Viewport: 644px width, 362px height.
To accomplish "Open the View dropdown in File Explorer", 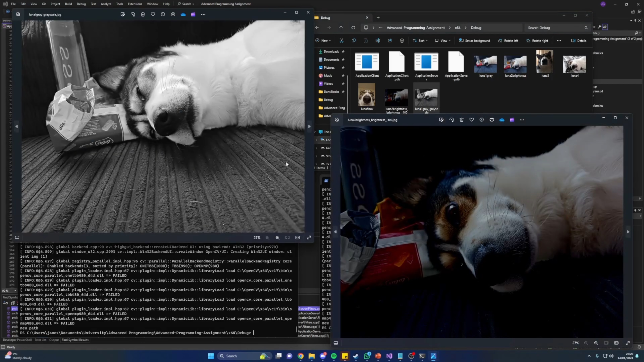I will click(443, 40).
